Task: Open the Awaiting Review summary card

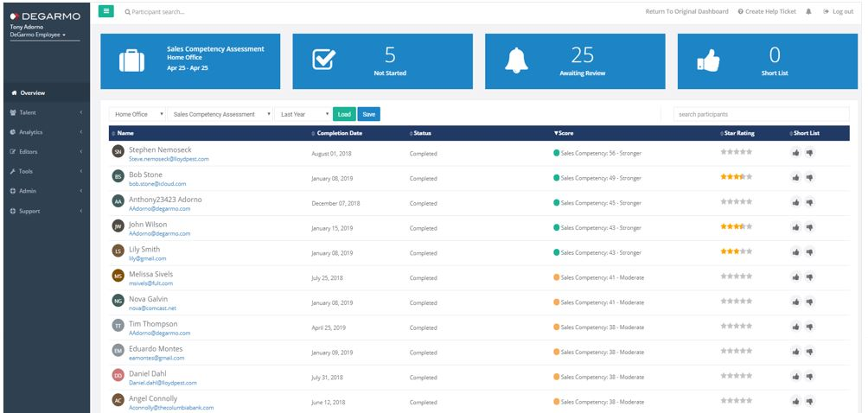Action: (x=575, y=61)
